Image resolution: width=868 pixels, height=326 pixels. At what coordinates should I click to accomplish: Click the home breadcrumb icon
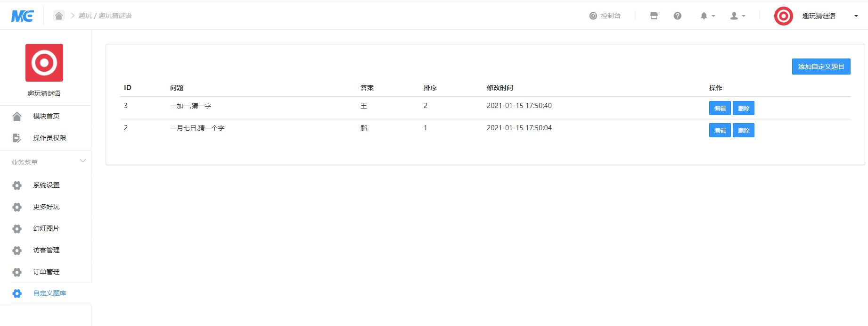[59, 16]
